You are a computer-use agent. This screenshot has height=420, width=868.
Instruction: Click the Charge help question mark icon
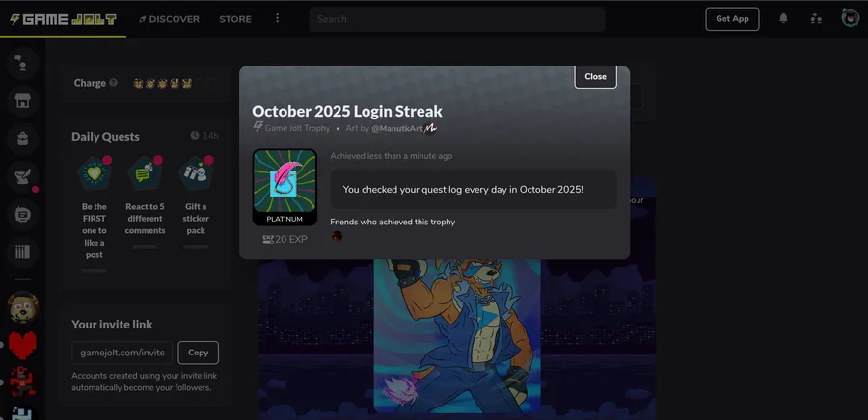coord(114,83)
